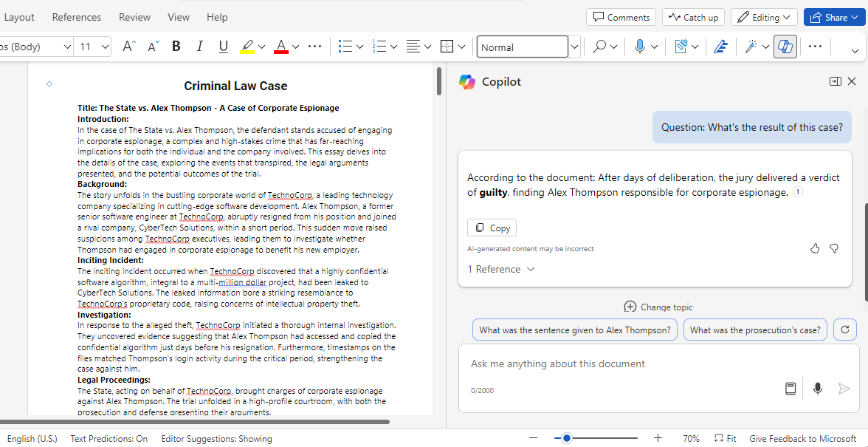Apply bulleted list

coord(345,47)
